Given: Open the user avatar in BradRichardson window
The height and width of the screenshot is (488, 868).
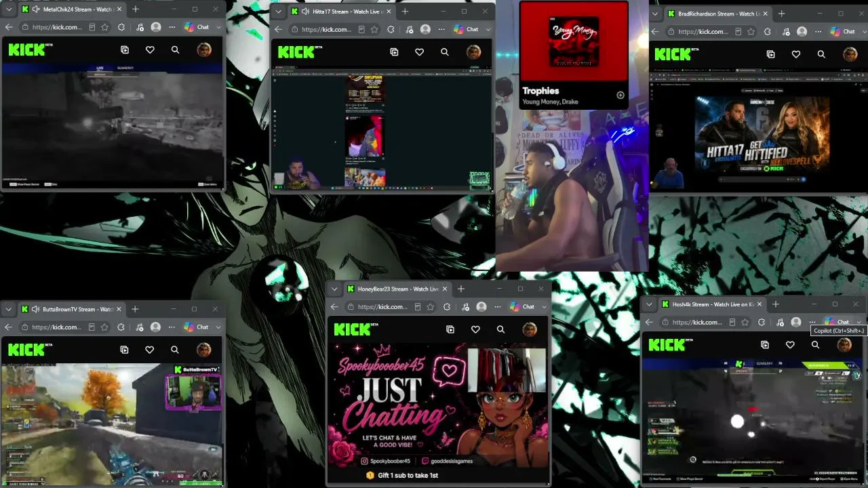Looking at the screenshot, I should click(850, 54).
